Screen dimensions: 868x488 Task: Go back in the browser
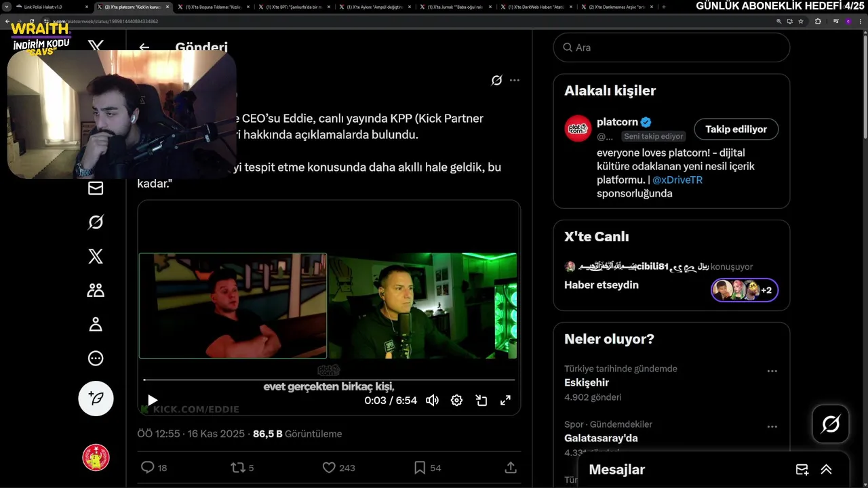click(7, 21)
